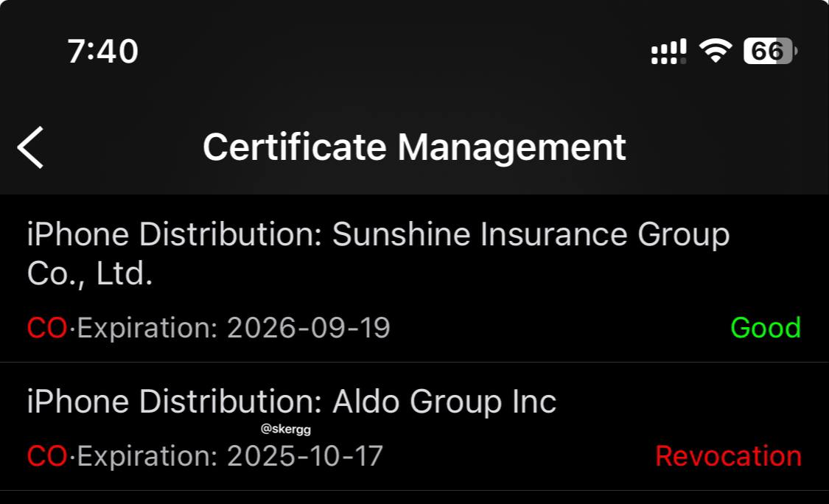Click the Wi-Fi status icon
Screen dimensions: 829x504
[x=715, y=51]
